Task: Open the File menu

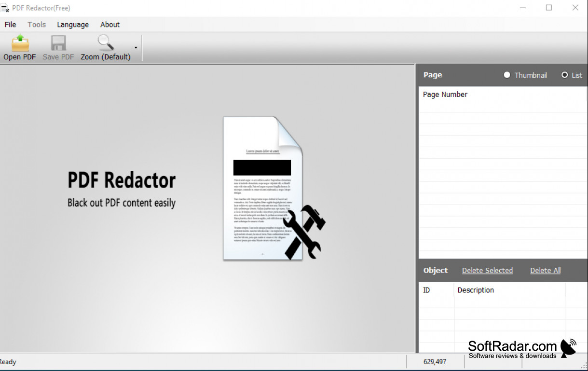Action: (x=10, y=25)
